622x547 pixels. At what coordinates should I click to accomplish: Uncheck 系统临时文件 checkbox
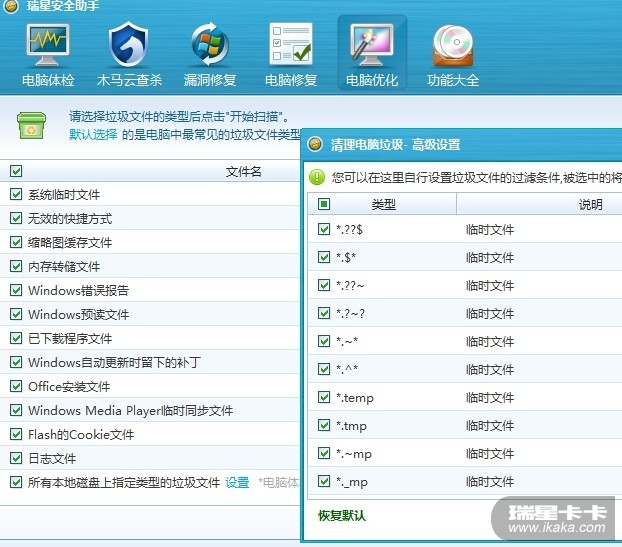coord(16,194)
